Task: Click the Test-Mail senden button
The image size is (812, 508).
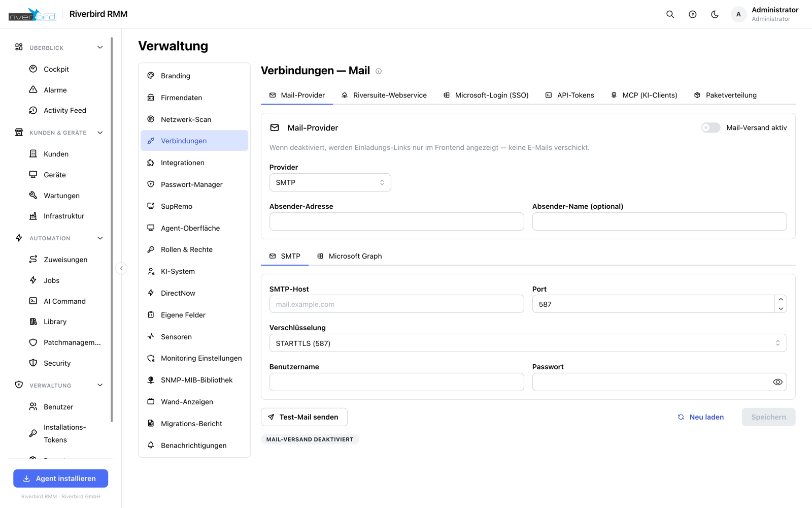Action: pos(304,417)
